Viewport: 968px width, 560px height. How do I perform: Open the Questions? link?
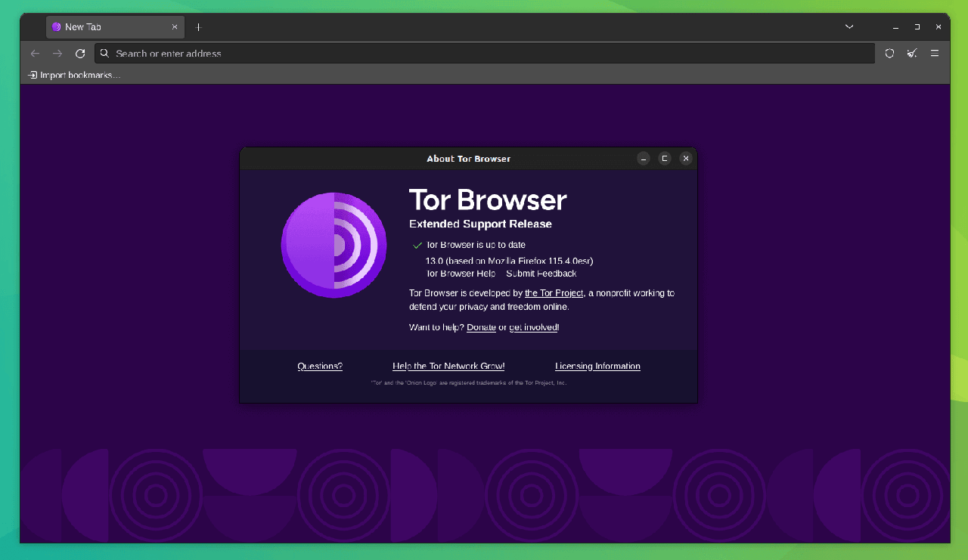coord(320,367)
